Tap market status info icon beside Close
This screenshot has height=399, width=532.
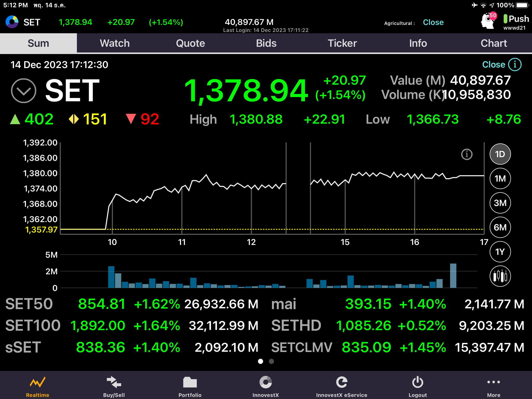(x=515, y=64)
